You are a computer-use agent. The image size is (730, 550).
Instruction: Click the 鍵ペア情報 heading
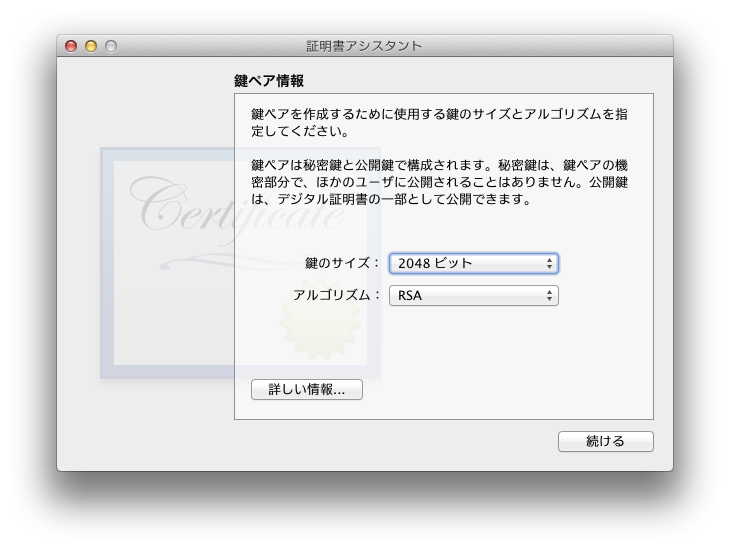point(269,81)
